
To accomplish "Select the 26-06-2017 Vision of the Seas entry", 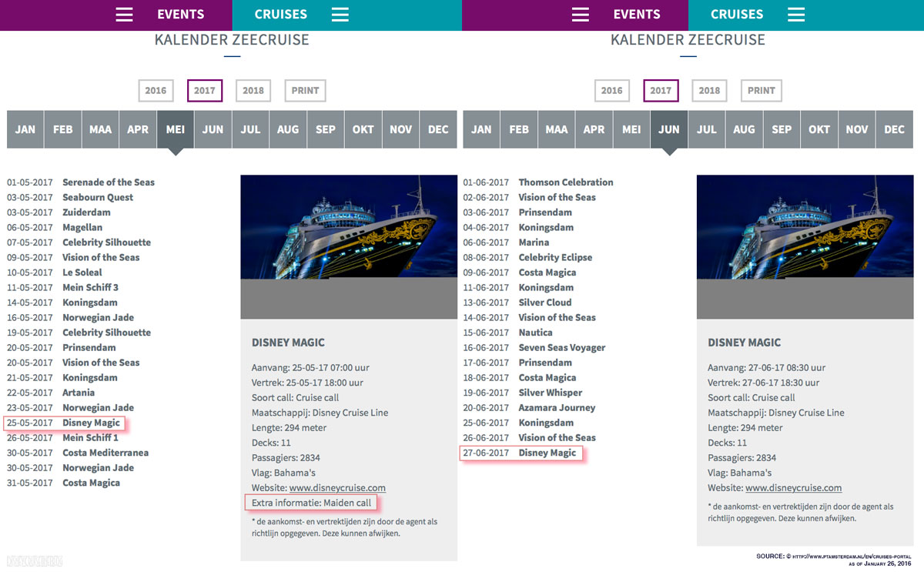I will click(x=529, y=437).
